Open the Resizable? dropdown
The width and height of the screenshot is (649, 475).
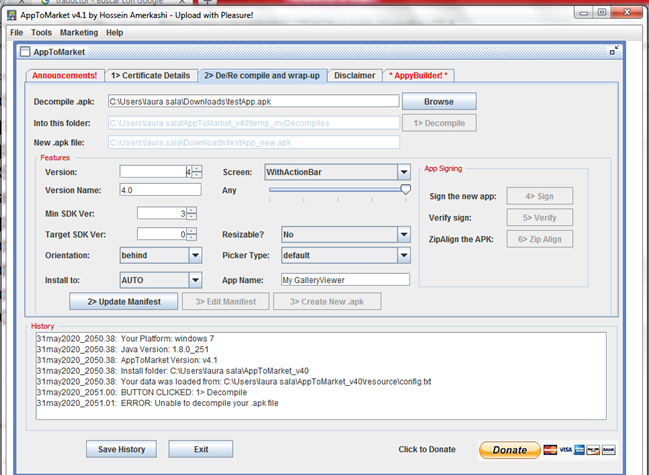point(403,234)
